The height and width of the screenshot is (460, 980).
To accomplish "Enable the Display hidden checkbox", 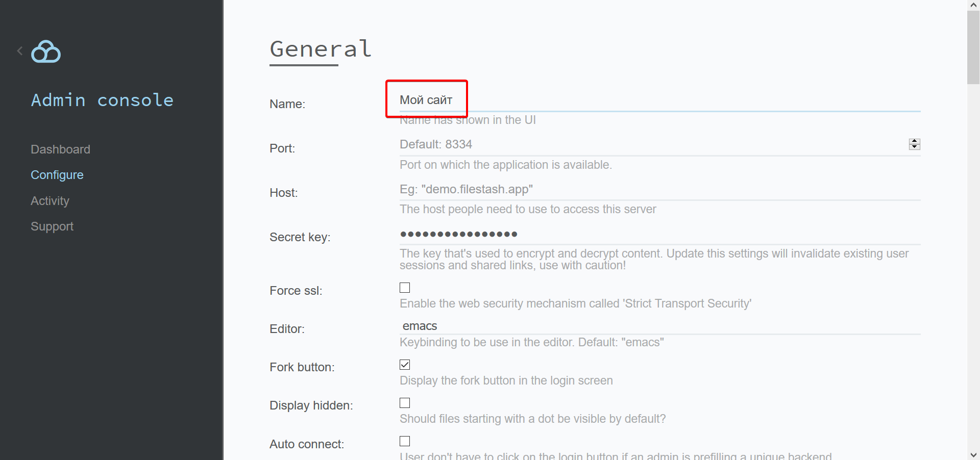I will pyautogui.click(x=405, y=403).
